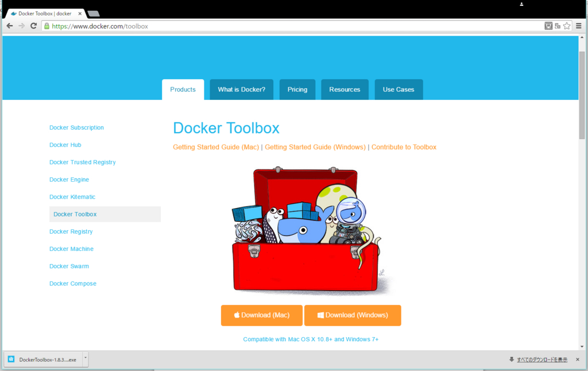Bookmark the page with the star icon
Image resolution: width=588 pixels, height=371 pixels.
click(567, 26)
